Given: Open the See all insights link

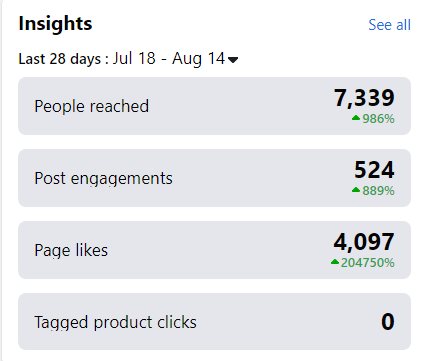Looking at the screenshot, I should [389, 25].
